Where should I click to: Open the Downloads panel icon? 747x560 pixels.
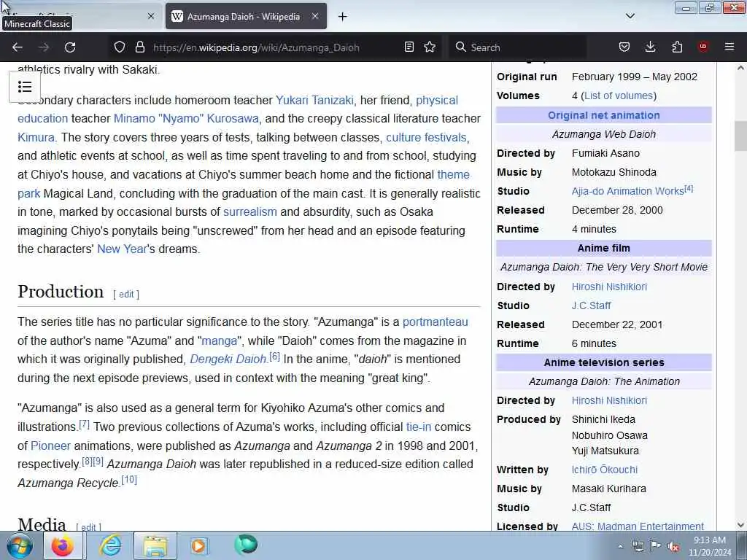[650, 47]
